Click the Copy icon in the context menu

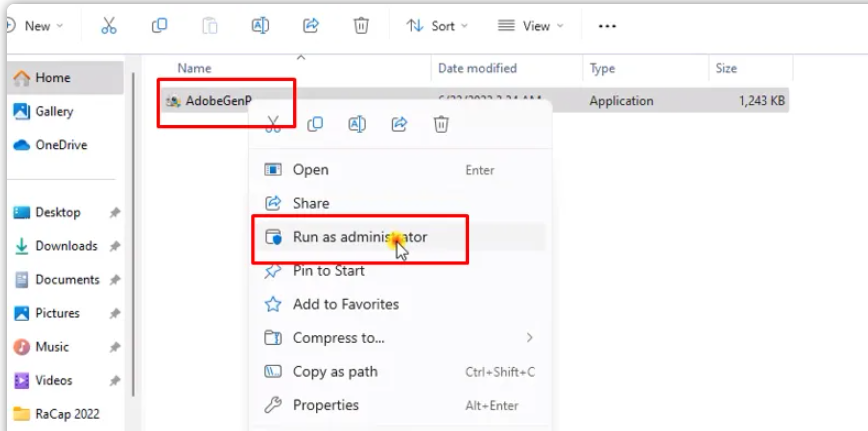point(315,124)
